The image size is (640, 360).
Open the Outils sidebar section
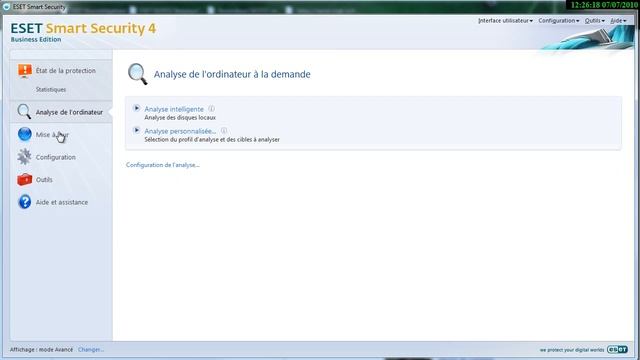coord(44,180)
